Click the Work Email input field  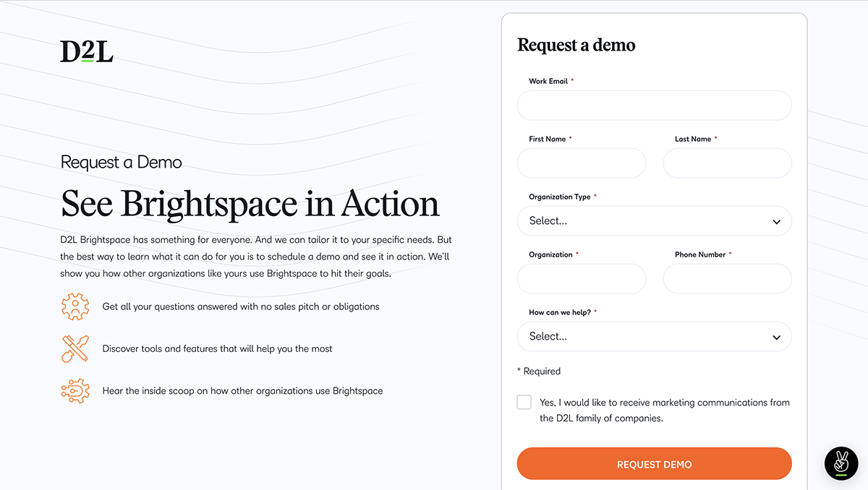pyautogui.click(x=654, y=106)
